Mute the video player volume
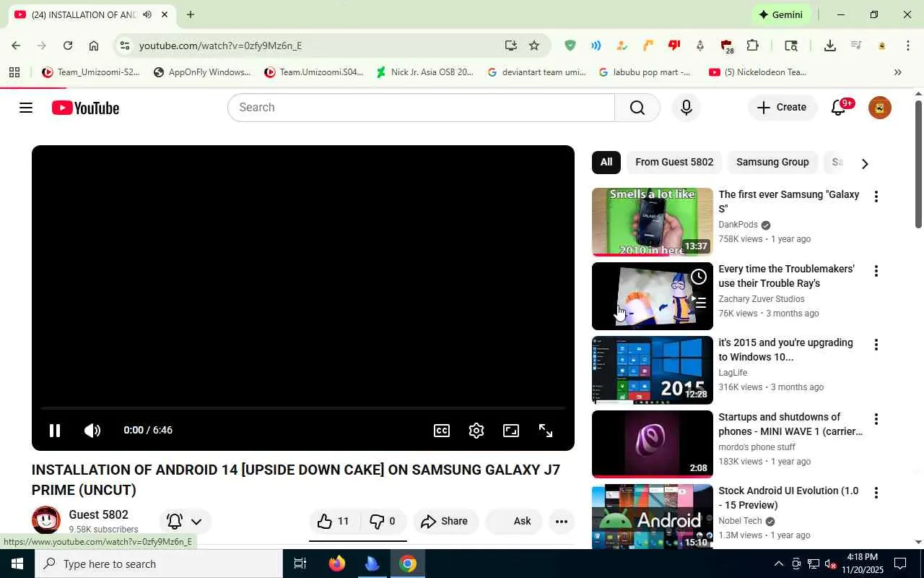924x578 pixels. pyautogui.click(x=92, y=431)
